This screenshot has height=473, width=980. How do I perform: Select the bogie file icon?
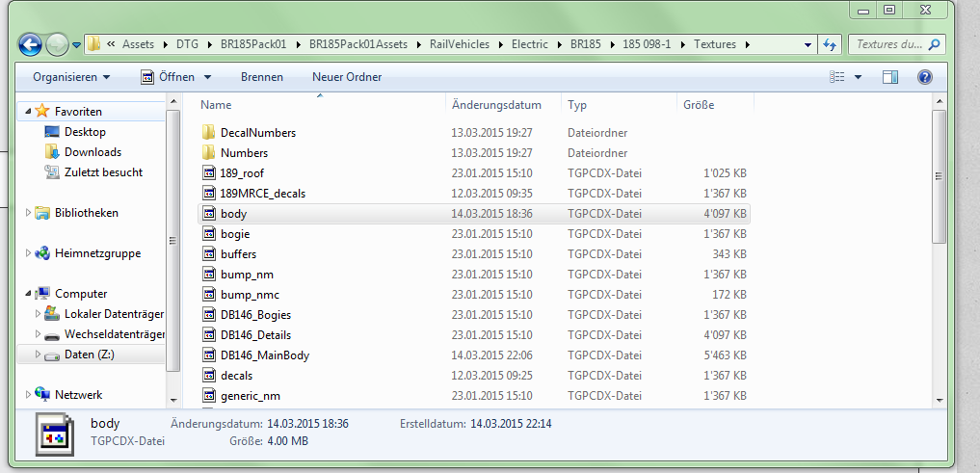pyautogui.click(x=209, y=234)
